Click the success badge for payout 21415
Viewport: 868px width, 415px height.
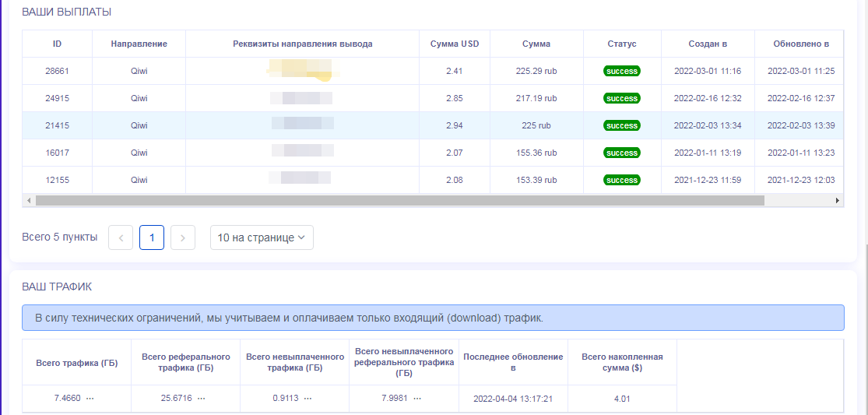tap(622, 125)
